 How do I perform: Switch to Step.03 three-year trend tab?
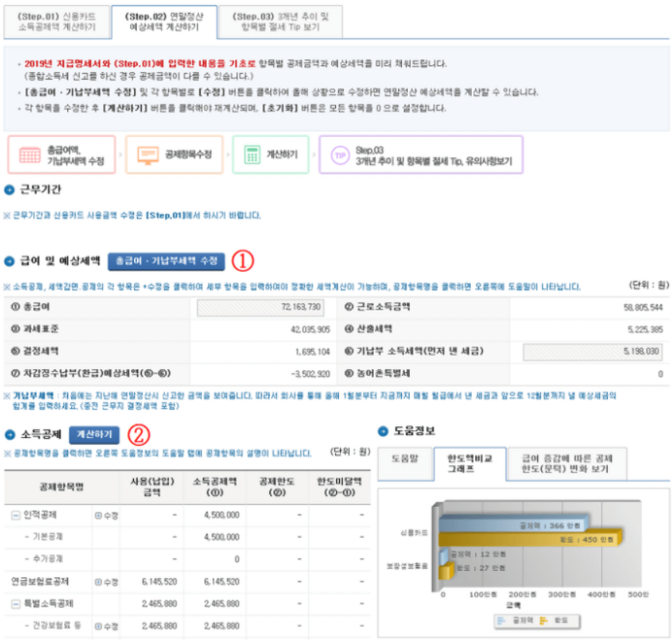point(280,22)
